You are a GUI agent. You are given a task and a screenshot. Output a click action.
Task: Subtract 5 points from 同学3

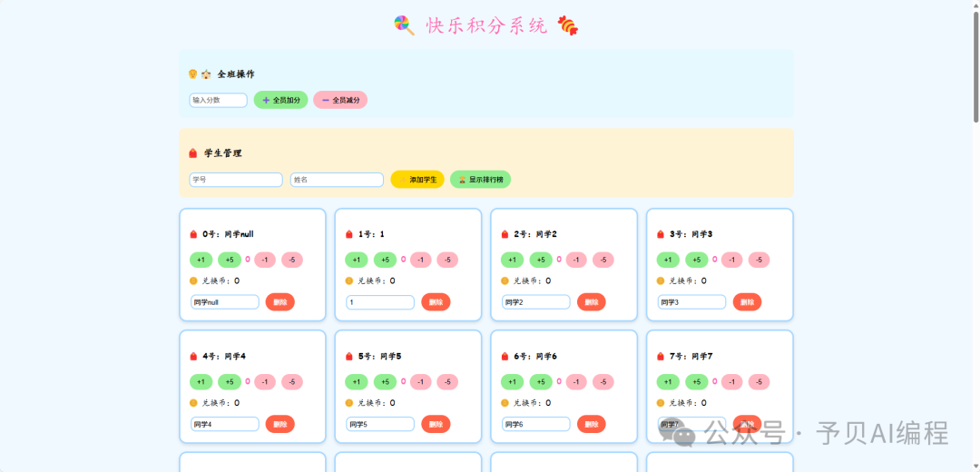[759, 260]
